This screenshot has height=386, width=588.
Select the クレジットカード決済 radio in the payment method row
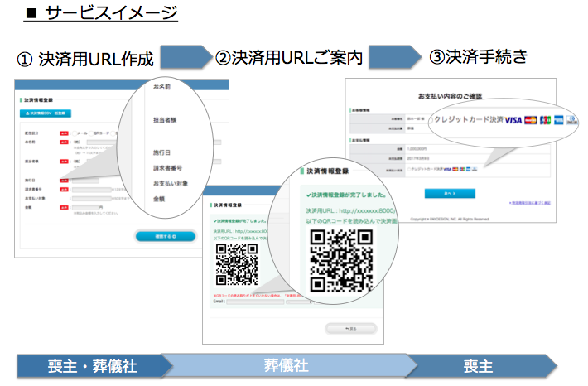pyautogui.click(x=409, y=170)
